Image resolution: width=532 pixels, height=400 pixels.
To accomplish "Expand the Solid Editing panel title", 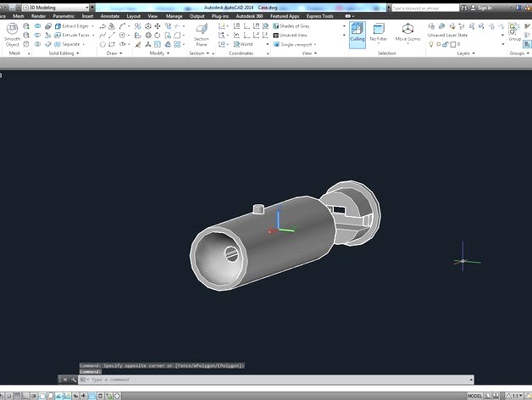I will tap(64, 53).
